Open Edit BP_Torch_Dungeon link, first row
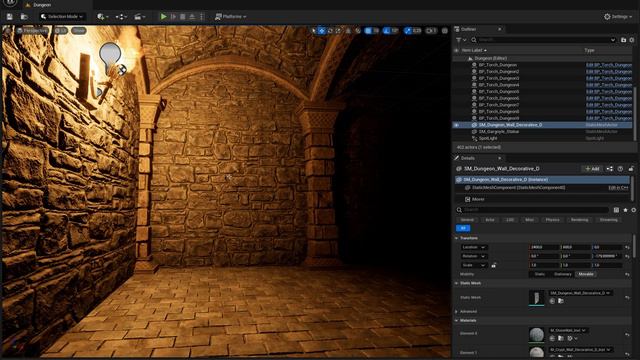 [609, 65]
